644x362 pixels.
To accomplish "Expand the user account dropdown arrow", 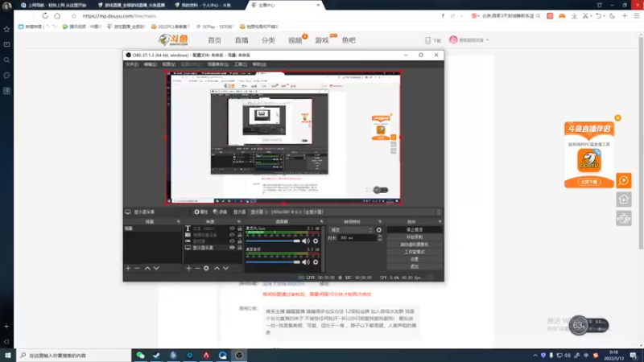I will pyautogui.click(x=488, y=40).
